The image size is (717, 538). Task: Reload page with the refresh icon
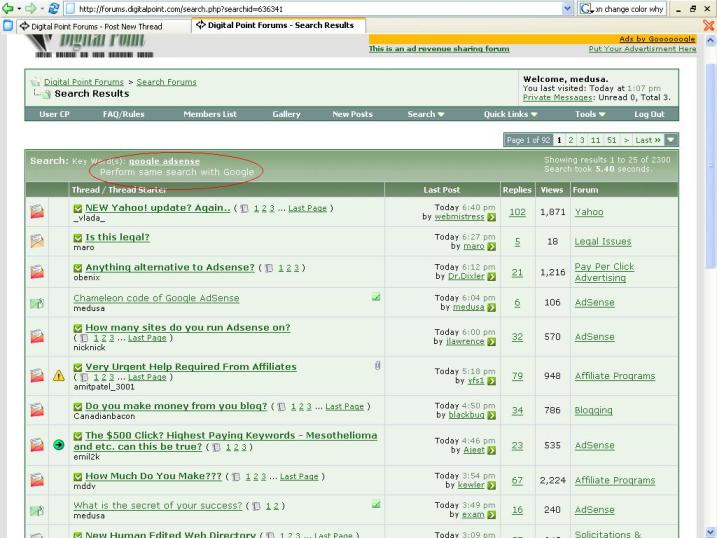[54, 8]
